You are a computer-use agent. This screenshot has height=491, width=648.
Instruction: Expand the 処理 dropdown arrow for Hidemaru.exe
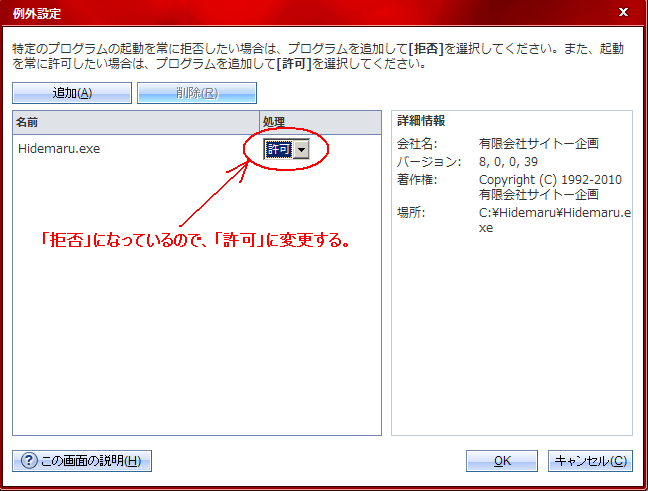tap(302, 148)
